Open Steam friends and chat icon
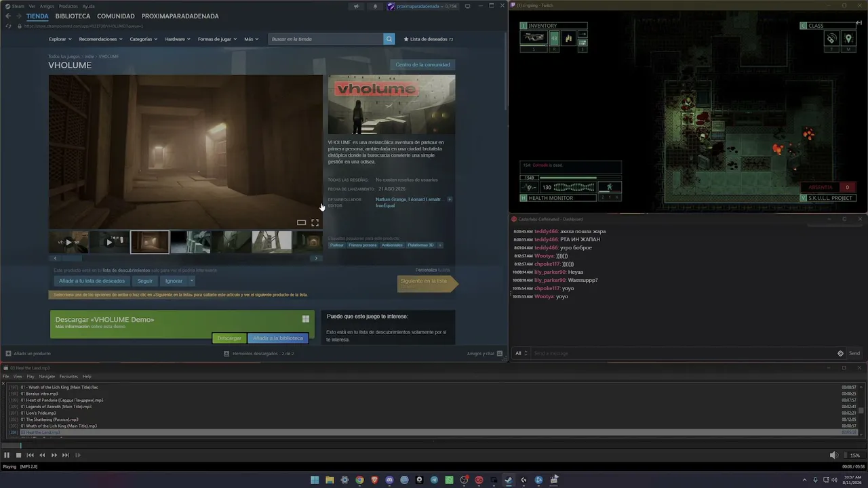This screenshot has width=868, height=488. point(500,353)
